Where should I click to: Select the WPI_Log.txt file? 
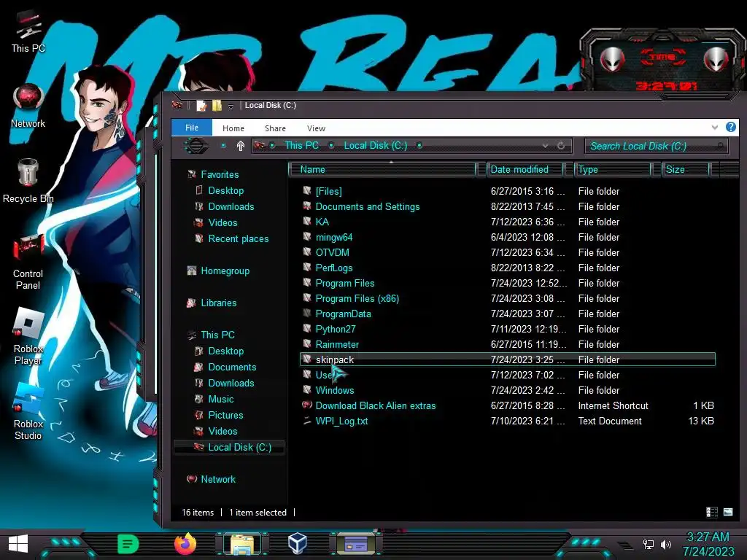(341, 421)
